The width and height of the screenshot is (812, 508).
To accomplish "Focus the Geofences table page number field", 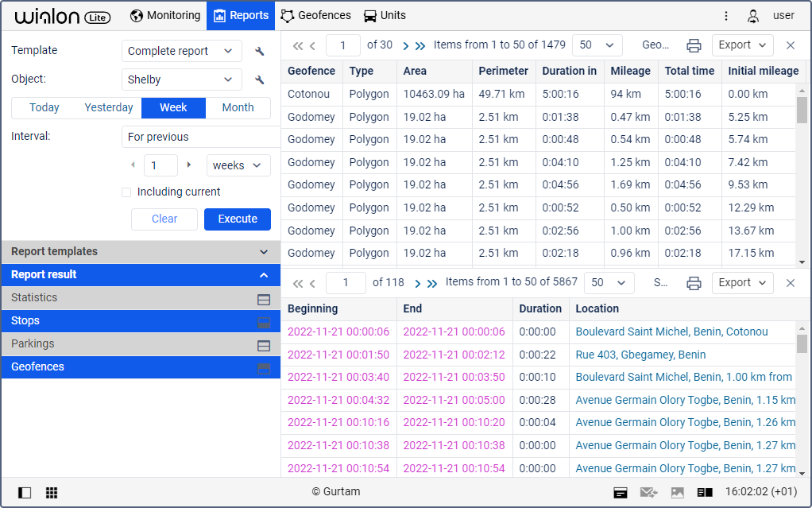I will (x=342, y=45).
